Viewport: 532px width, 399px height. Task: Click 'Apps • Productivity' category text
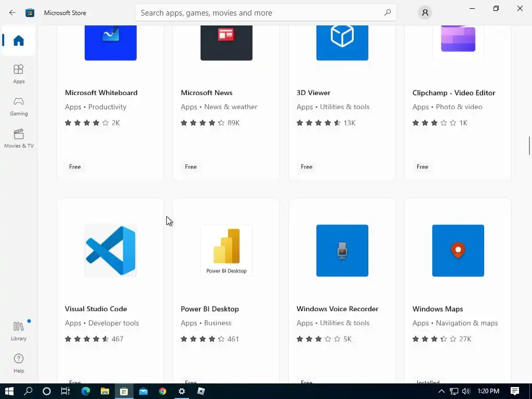[96, 107]
